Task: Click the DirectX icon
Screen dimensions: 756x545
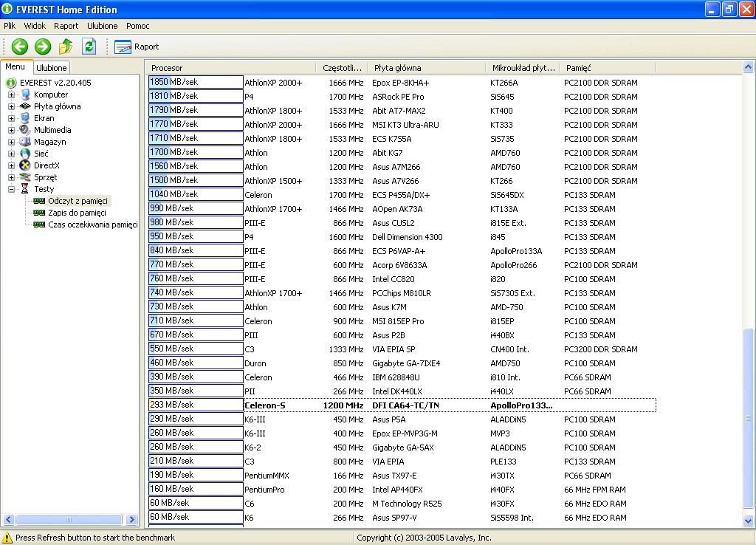Action: tap(25, 165)
